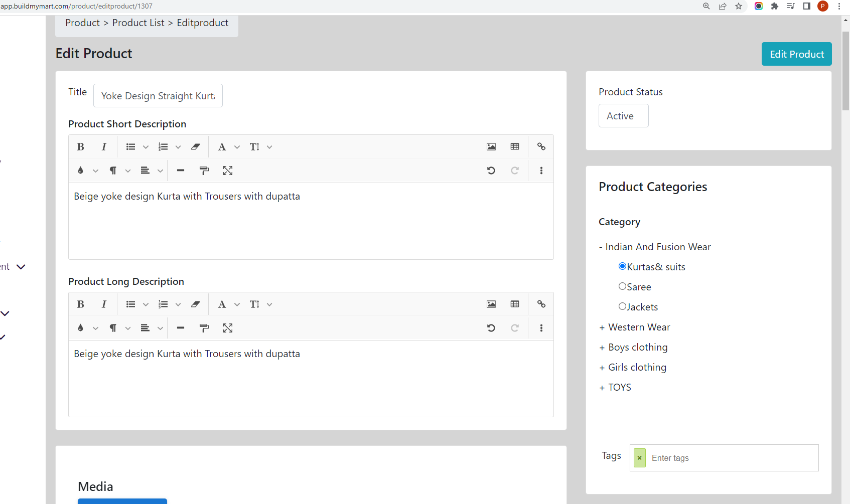Insert horizontal line in Short Description editor
Screen dimensions: 850x504
(x=181, y=171)
